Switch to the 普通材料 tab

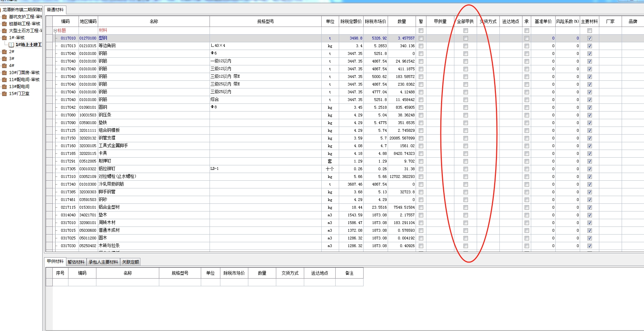click(55, 10)
